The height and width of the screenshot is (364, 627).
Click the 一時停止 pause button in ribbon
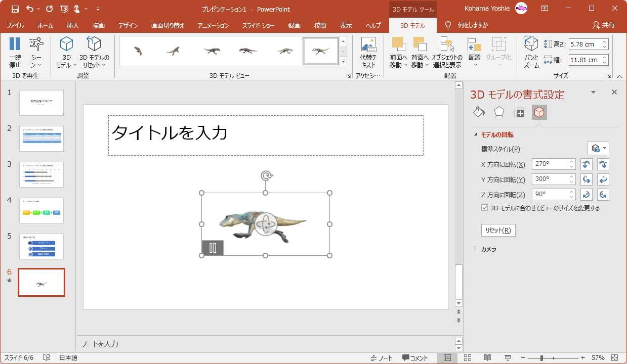point(15,52)
